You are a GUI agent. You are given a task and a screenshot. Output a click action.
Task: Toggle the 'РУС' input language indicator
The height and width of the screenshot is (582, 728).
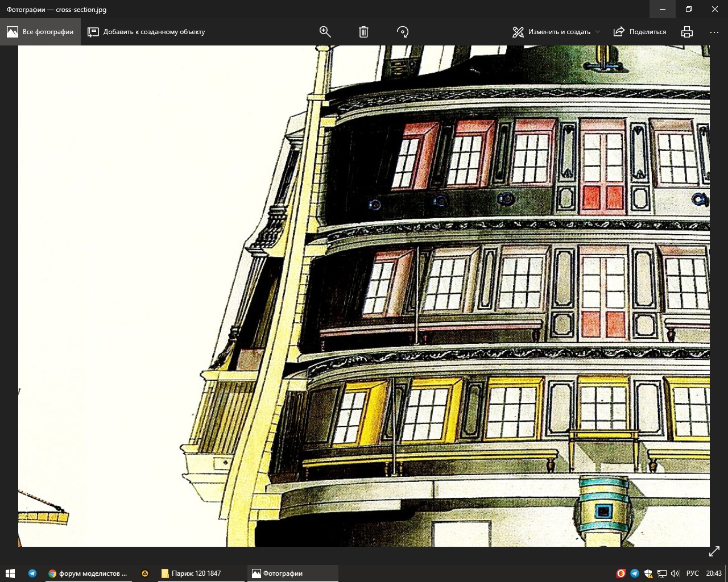click(692, 573)
